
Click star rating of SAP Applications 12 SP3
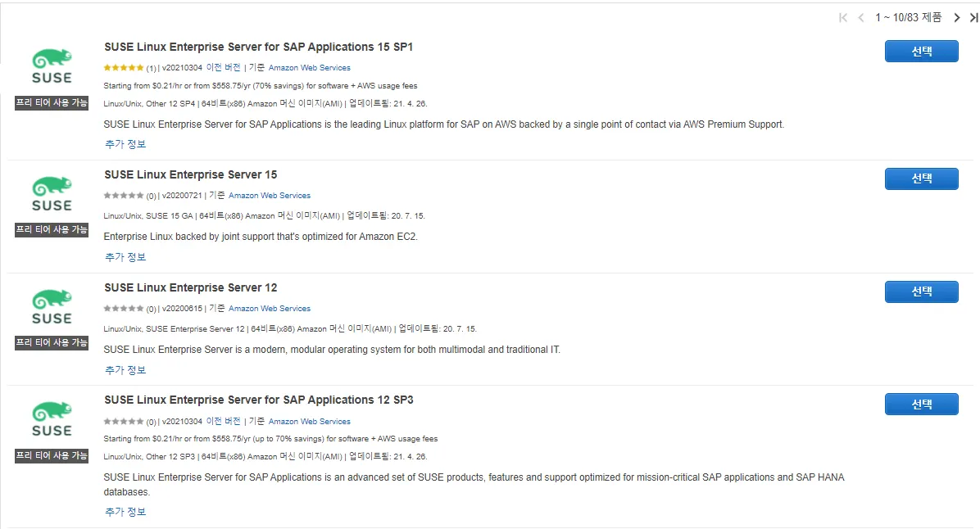point(124,422)
